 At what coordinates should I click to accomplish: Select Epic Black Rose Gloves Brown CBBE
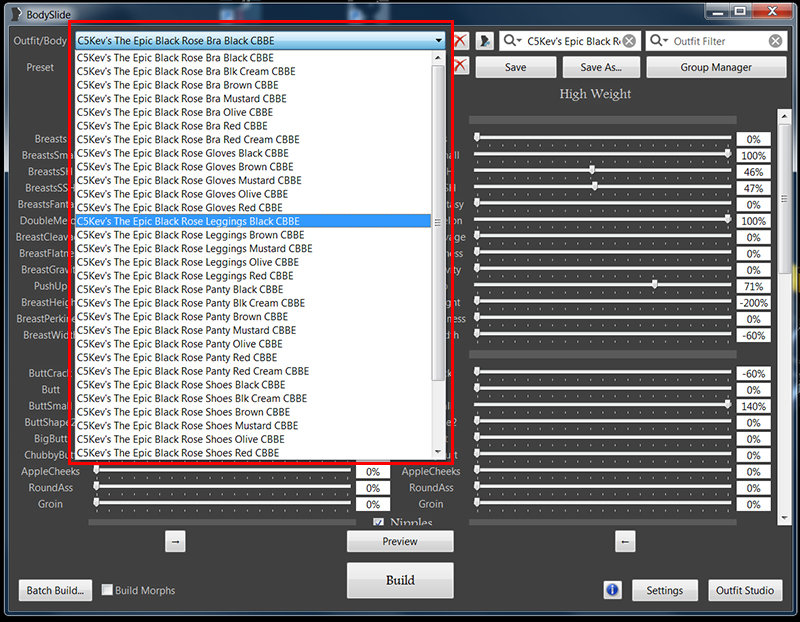pos(253,167)
